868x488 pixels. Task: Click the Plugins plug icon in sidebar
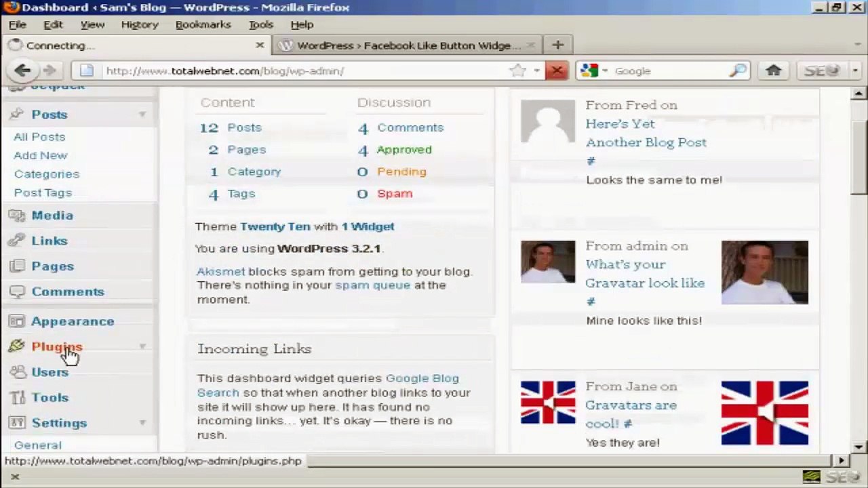pyautogui.click(x=17, y=346)
